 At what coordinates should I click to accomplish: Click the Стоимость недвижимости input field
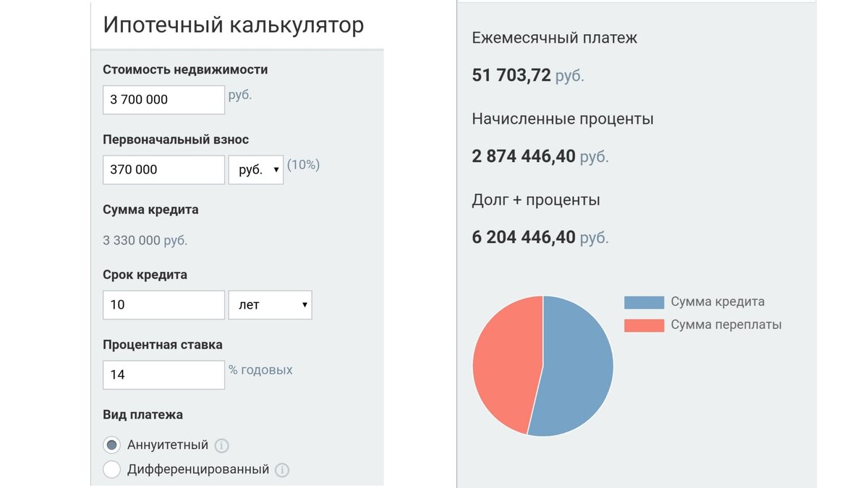pyautogui.click(x=163, y=99)
